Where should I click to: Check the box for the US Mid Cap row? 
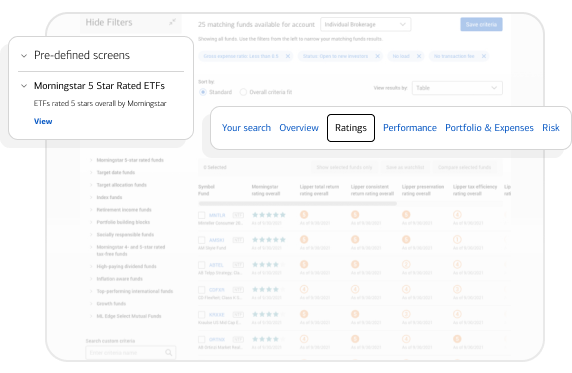[x=201, y=315]
